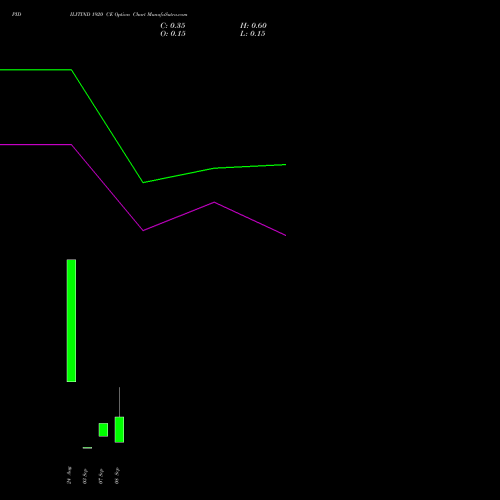This screenshot has height=500, width=500.
Task: Click the CE Options Chart title text
Action: 128,14
